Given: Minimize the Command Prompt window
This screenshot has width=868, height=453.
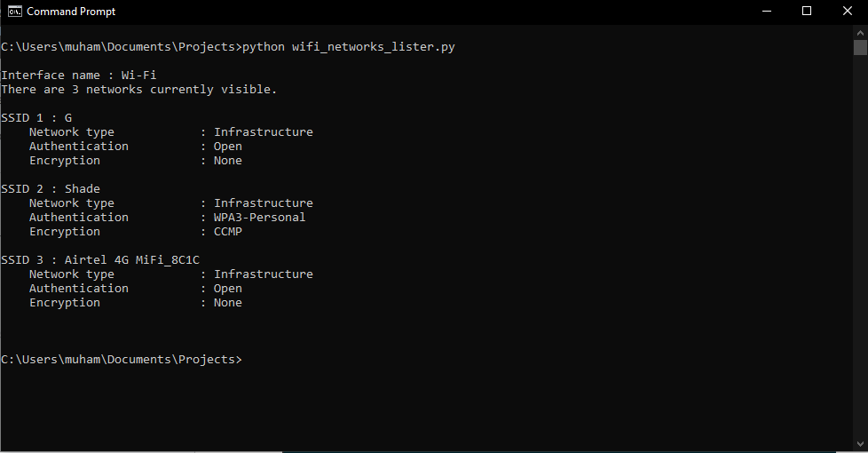Looking at the screenshot, I should tap(765, 12).
